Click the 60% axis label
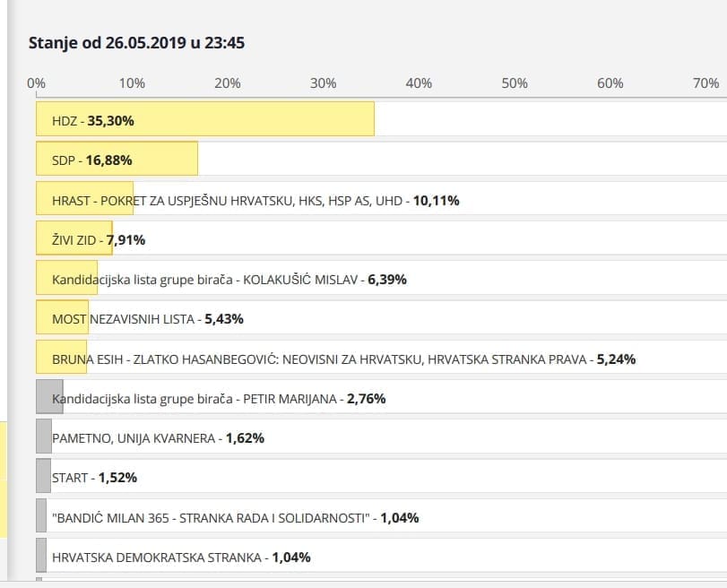This screenshot has width=727, height=588. (610, 83)
